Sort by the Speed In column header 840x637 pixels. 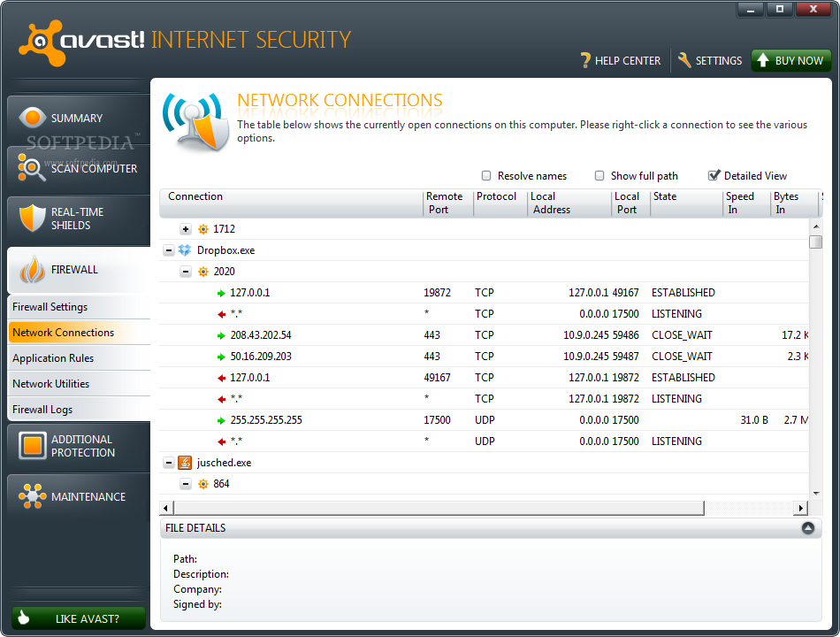746,203
